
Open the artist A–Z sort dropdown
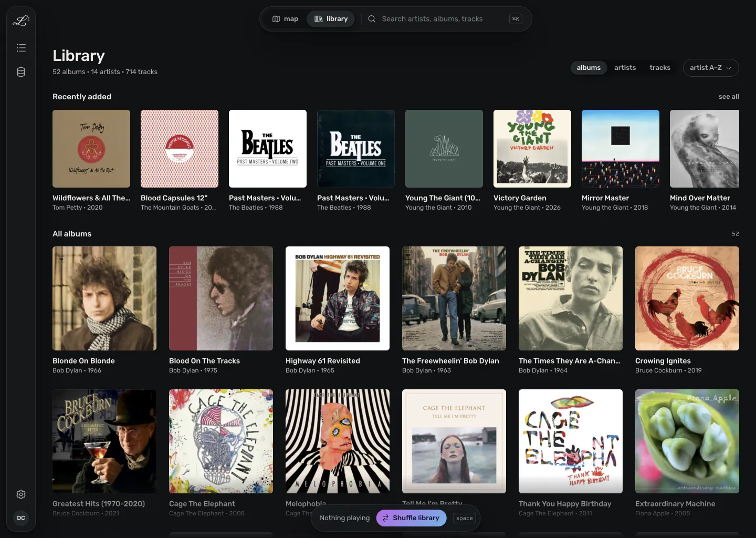tap(711, 68)
